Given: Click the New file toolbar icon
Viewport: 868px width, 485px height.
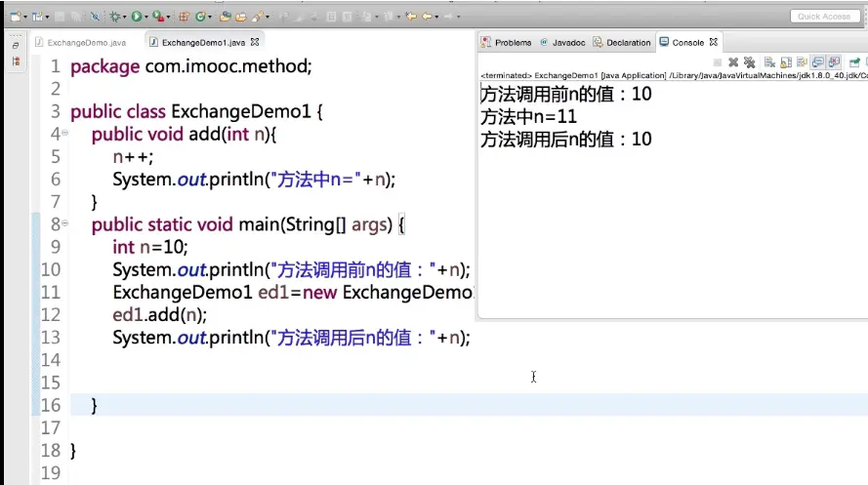Looking at the screenshot, I should point(15,17).
